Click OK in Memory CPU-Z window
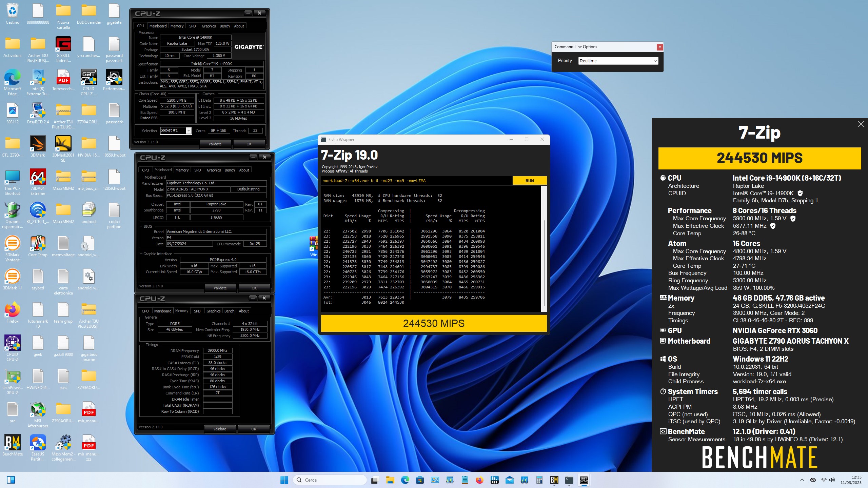 (254, 429)
